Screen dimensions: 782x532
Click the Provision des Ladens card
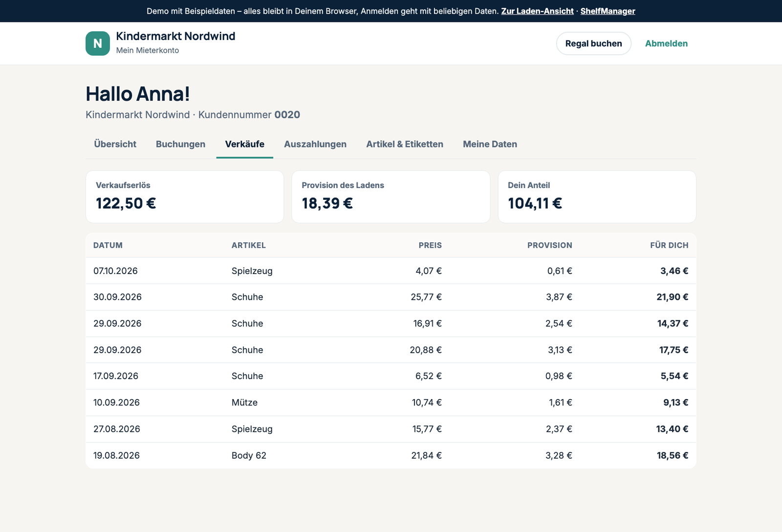[x=391, y=196]
